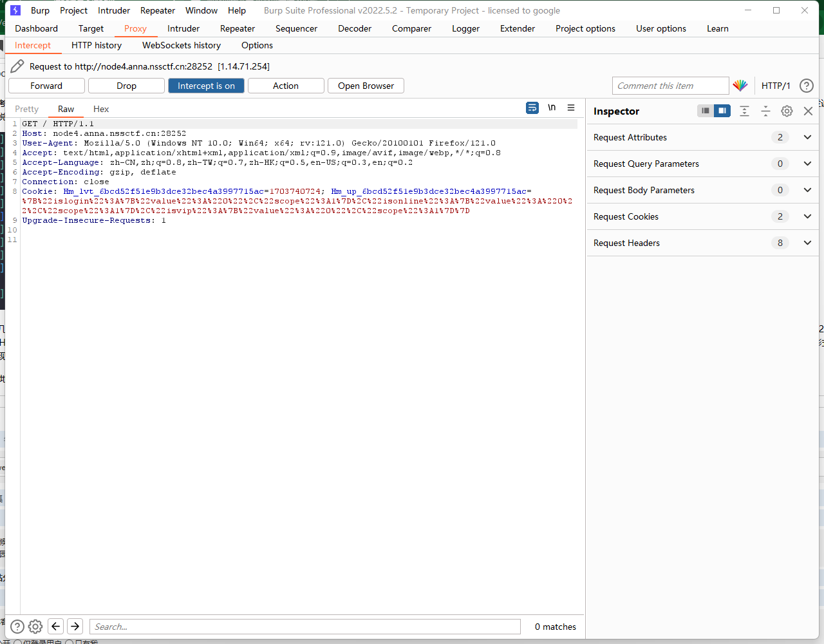Viewport: 824px width, 644px height.
Task: Expand the Request Attributes section
Action: (x=807, y=137)
